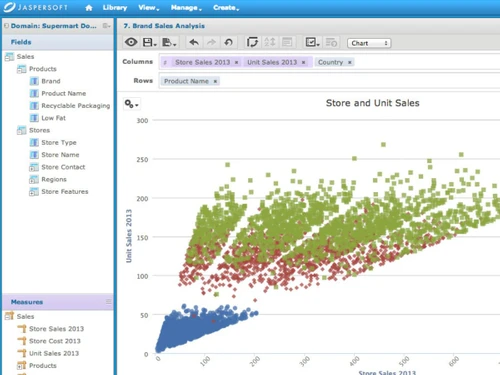Select the Unit Sales 2013 measure
This screenshot has width=500, height=375.
(54, 353)
